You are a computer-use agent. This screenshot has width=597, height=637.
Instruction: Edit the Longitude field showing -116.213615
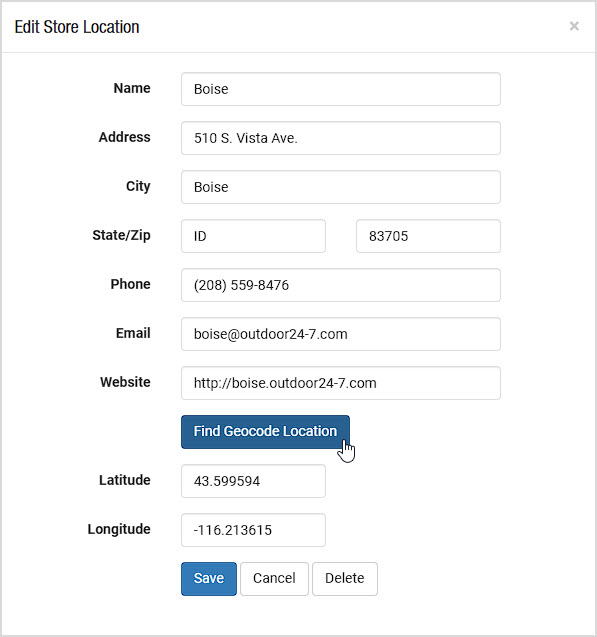point(253,530)
